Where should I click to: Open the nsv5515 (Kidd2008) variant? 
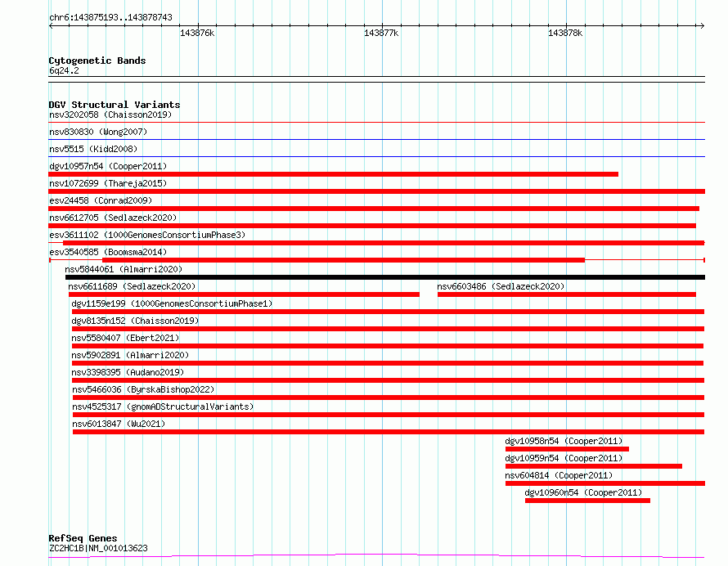pyautogui.click(x=93, y=149)
